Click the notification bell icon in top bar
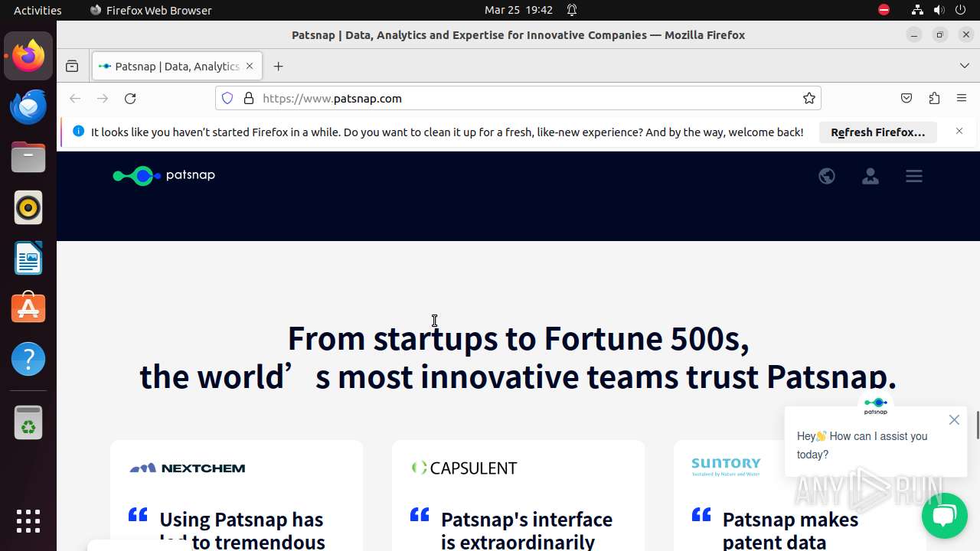Screen dimensions: 980x551 [572, 10]
